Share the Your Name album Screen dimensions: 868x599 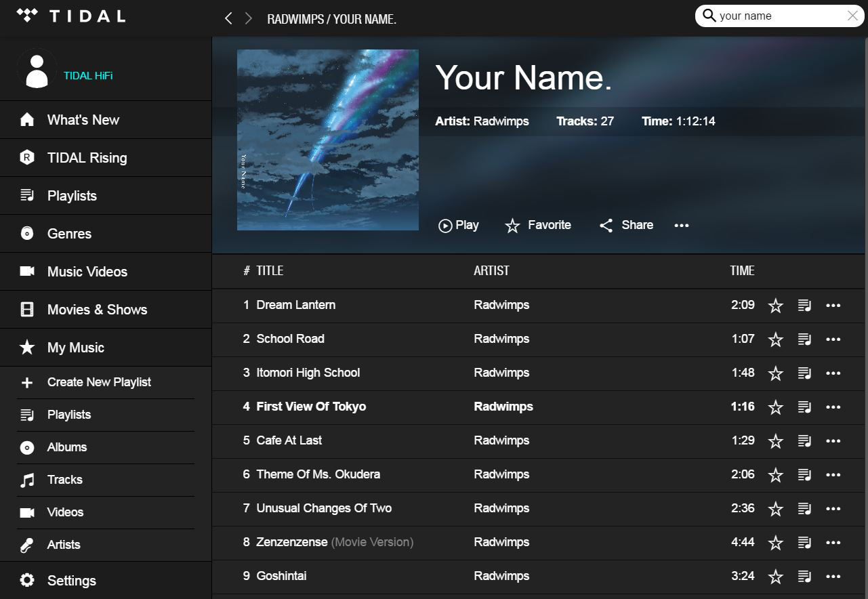tap(626, 226)
